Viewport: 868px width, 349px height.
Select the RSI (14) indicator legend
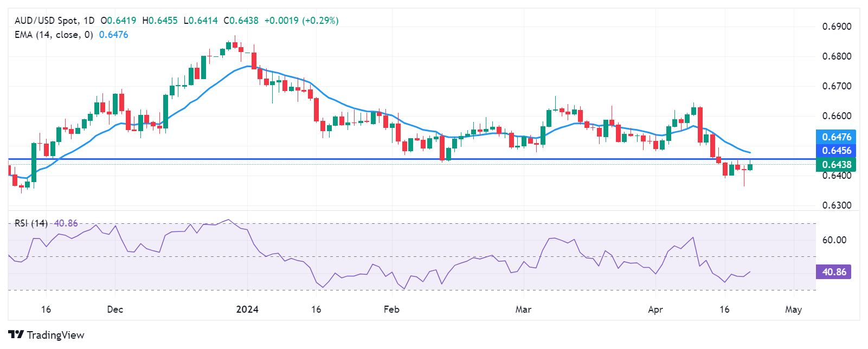coord(31,223)
